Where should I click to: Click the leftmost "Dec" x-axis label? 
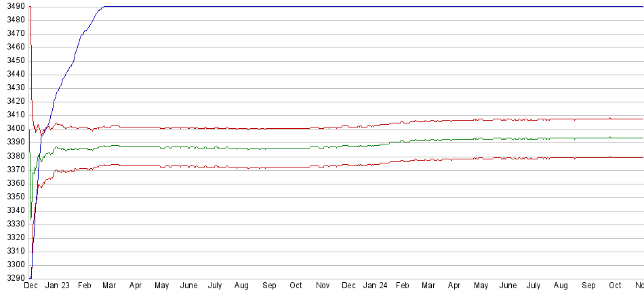pyautogui.click(x=31, y=286)
